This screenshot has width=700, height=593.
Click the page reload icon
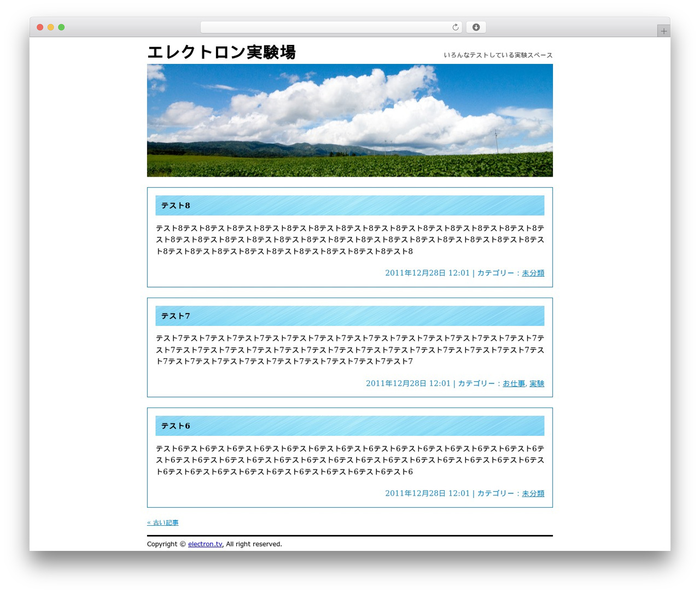point(456,27)
